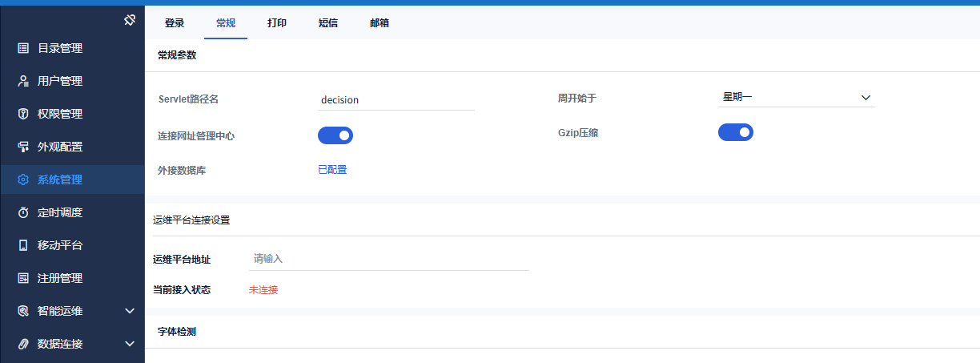This screenshot has width=980, height=363.
Task: Click the 当前接入状态 label
Action: (x=182, y=289)
